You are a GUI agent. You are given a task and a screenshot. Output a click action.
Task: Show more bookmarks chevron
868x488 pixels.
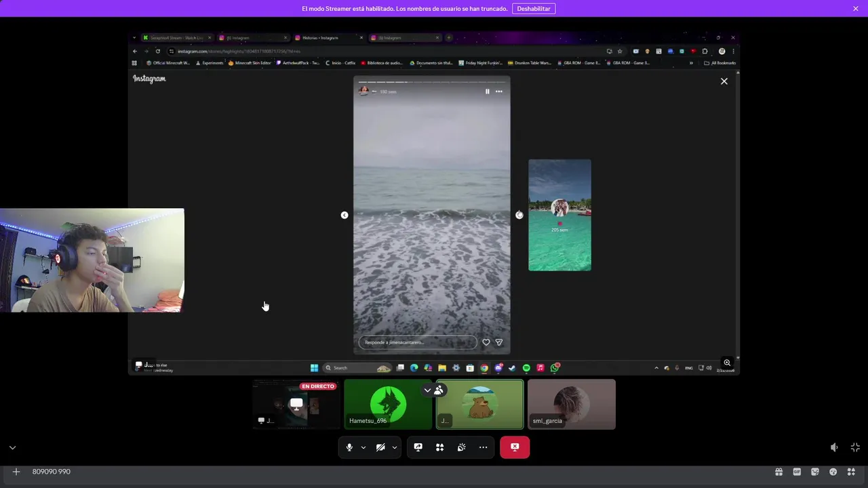pyautogui.click(x=691, y=63)
